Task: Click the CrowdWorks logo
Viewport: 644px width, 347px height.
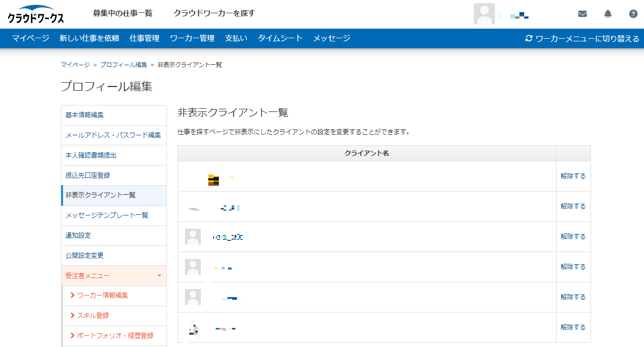Action: (36, 14)
